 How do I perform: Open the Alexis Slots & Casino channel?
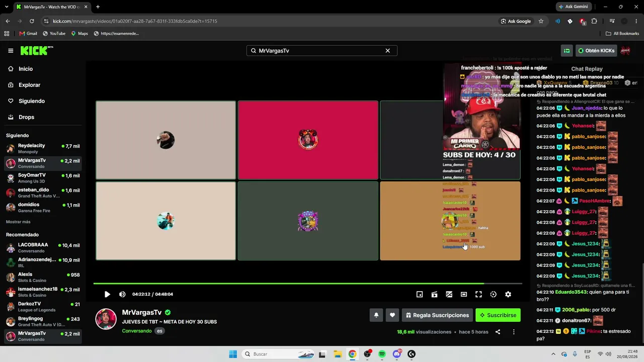(43, 278)
